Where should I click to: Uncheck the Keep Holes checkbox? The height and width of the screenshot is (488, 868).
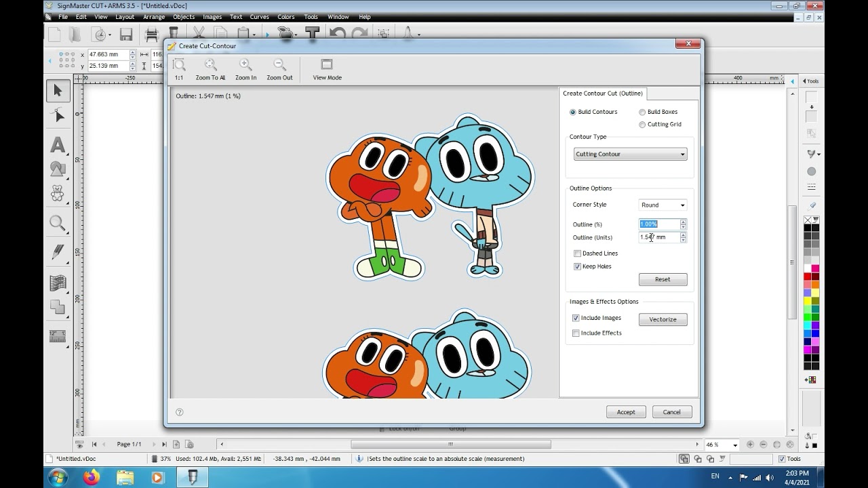[577, 266]
